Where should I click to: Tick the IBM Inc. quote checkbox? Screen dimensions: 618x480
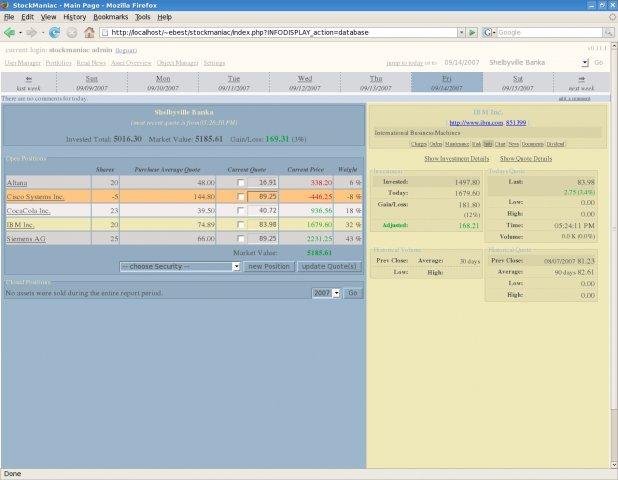pyautogui.click(x=240, y=224)
